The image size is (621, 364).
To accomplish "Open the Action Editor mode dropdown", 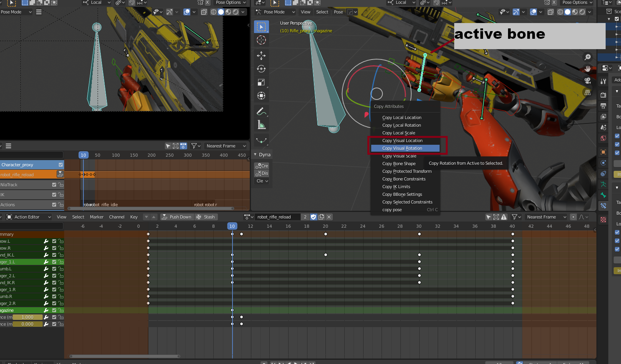I will (29, 217).
